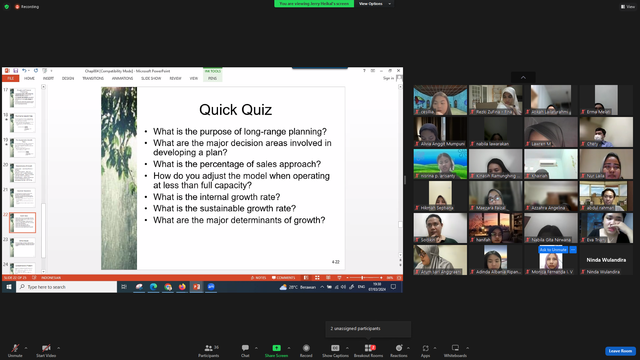Expand arrow beside Whiteboards
The width and height of the screenshot is (640, 360).
tap(467, 348)
